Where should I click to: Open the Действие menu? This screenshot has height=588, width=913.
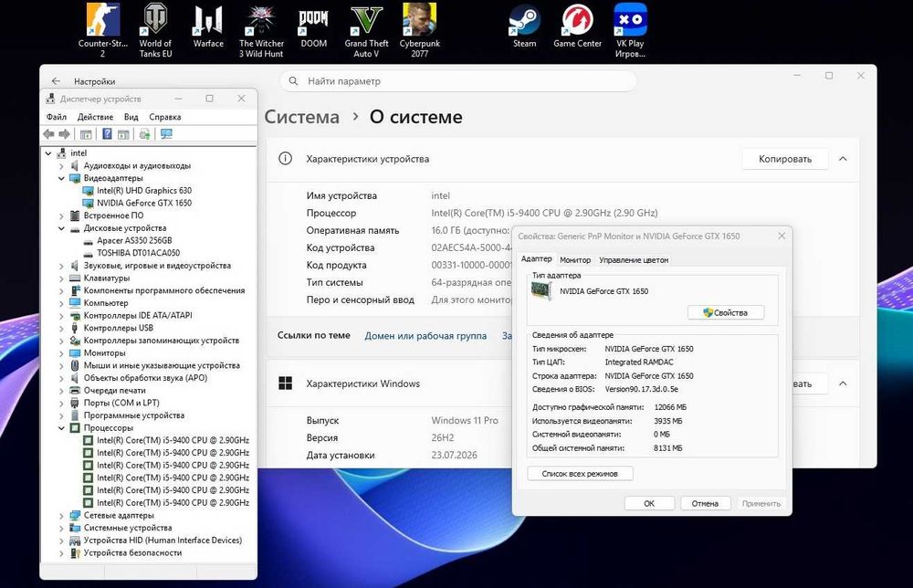click(96, 117)
